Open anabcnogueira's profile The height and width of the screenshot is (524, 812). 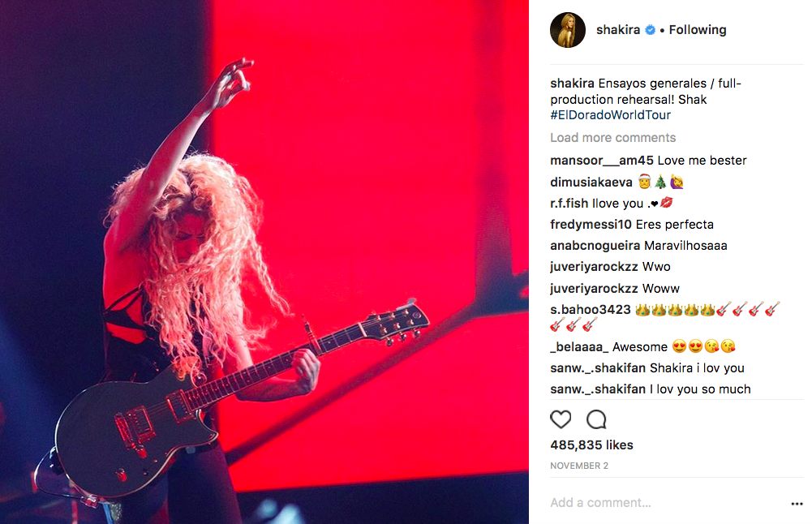pos(595,246)
